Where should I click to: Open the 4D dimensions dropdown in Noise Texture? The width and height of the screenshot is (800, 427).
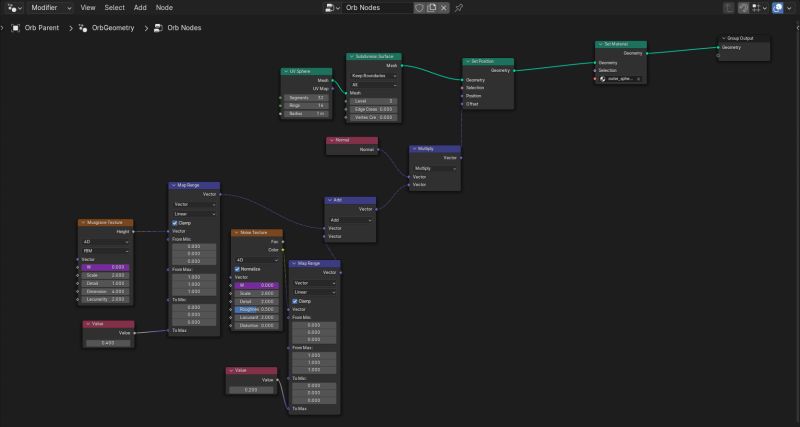257,260
